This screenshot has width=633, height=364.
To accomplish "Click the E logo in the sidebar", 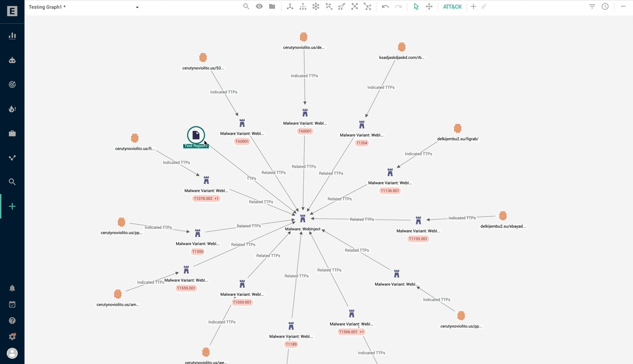I will [12, 11].
